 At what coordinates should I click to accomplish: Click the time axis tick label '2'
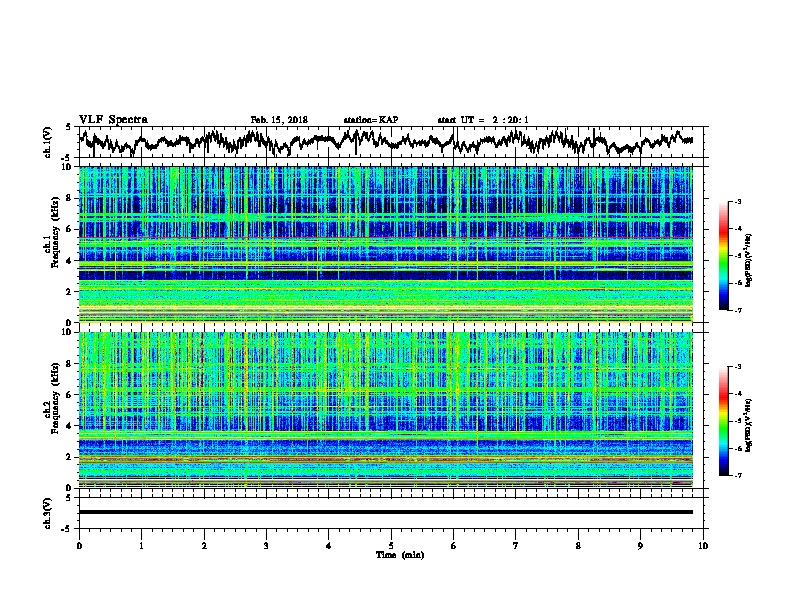(x=204, y=546)
